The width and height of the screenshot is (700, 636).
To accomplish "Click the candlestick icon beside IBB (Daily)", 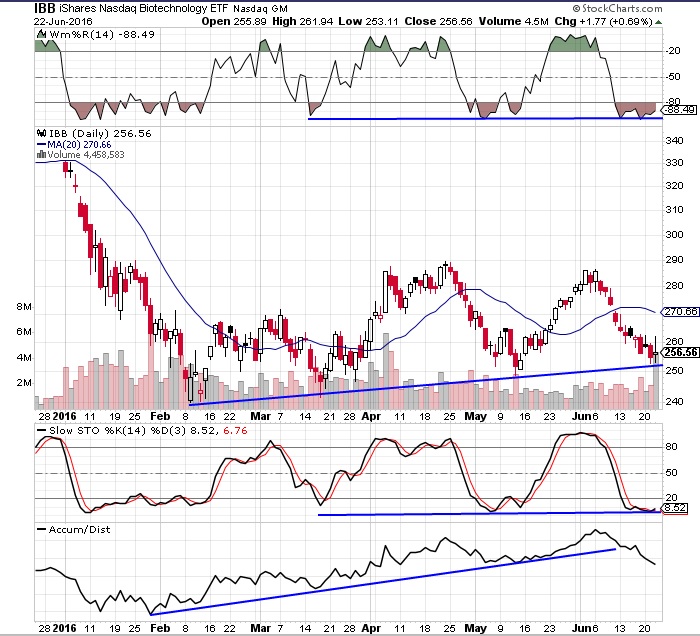I will coord(42,133).
